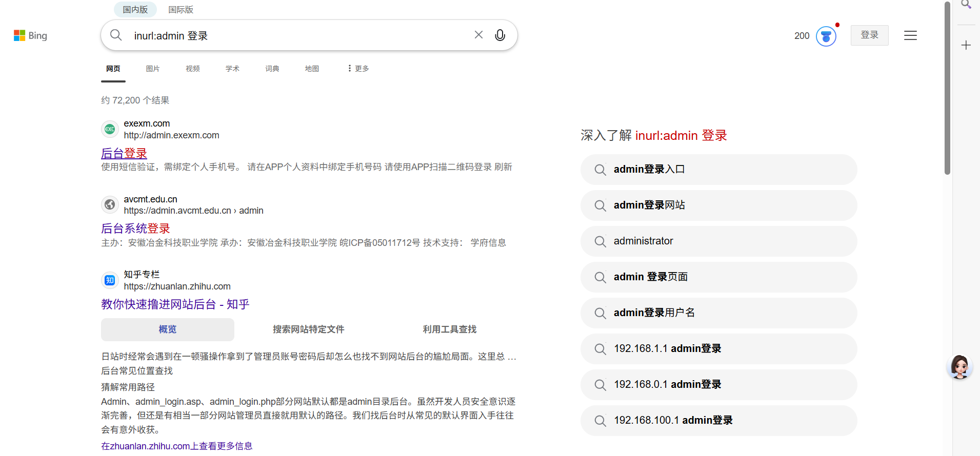The height and width of the screenshot is (456, 980).
Task: Select the 概览 tab in Zhihu result
Action: 168,329
